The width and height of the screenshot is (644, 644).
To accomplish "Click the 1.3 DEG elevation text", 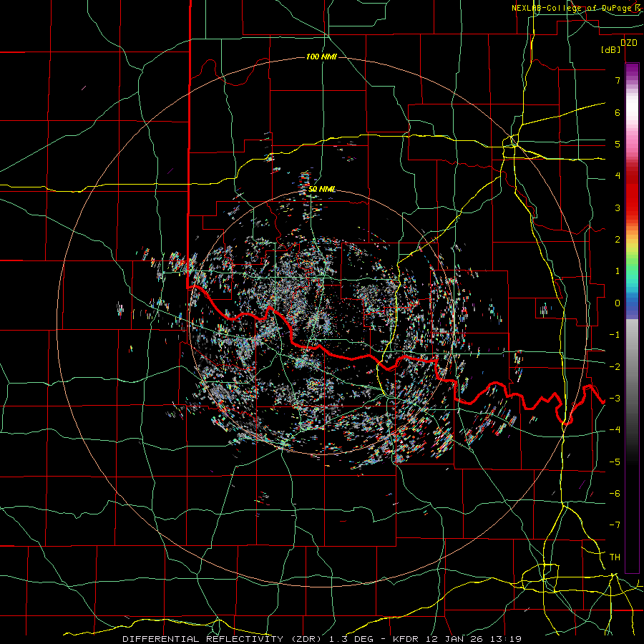I will click(352, 639).
